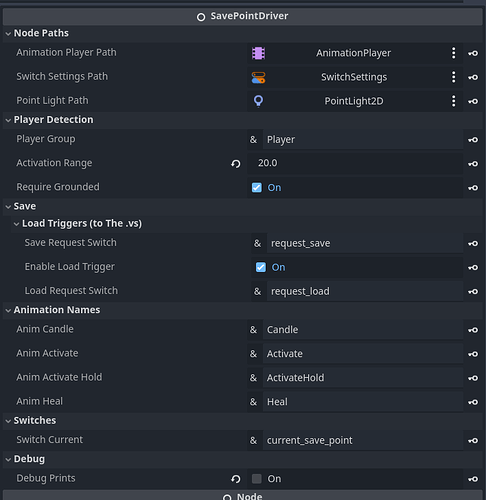Enable the Debug Prints checkbox

click(257, 479)
